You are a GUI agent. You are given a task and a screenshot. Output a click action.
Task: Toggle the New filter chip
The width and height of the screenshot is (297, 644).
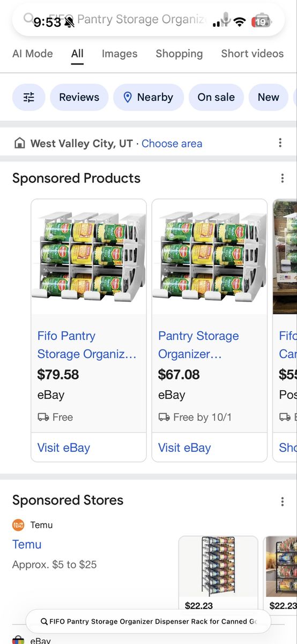(269, 97)
